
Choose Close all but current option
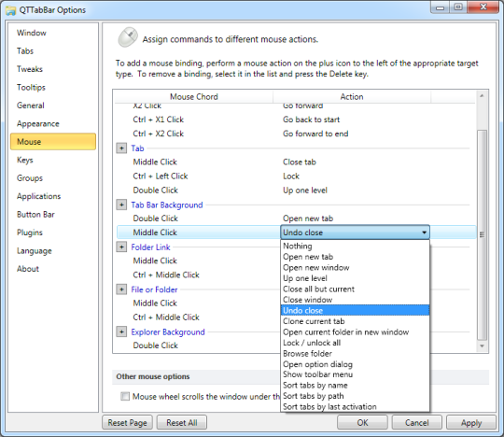(355, 289)
